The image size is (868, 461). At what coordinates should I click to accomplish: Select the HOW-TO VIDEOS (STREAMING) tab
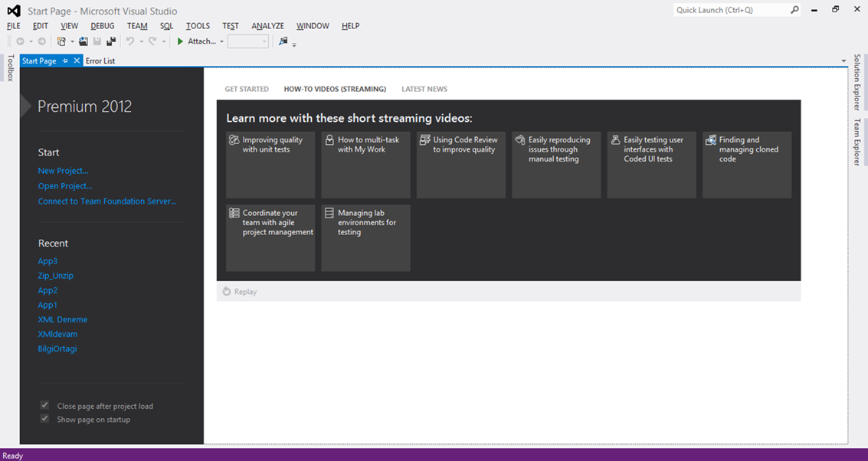coord(335,89)
